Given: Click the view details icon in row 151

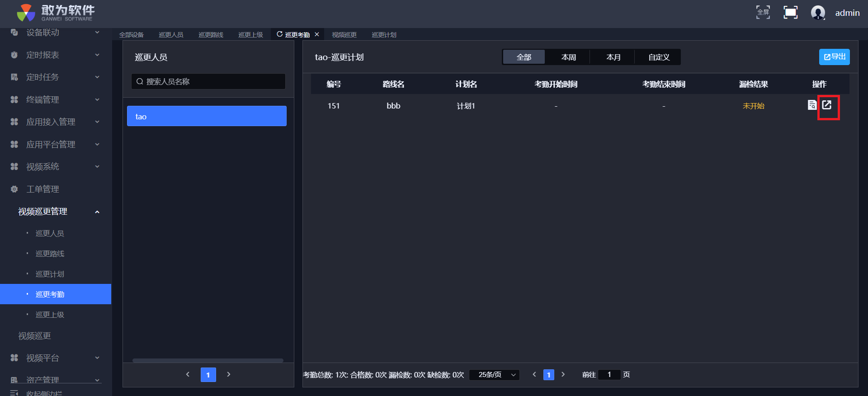Looking at the screenshot, I should coord(812,105).
